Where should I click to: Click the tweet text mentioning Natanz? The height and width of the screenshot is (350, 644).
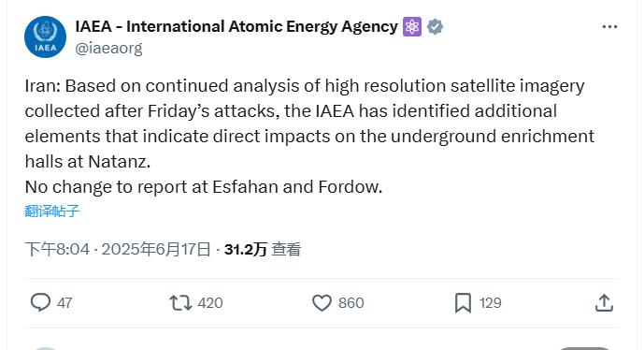[x=309, y=124]
